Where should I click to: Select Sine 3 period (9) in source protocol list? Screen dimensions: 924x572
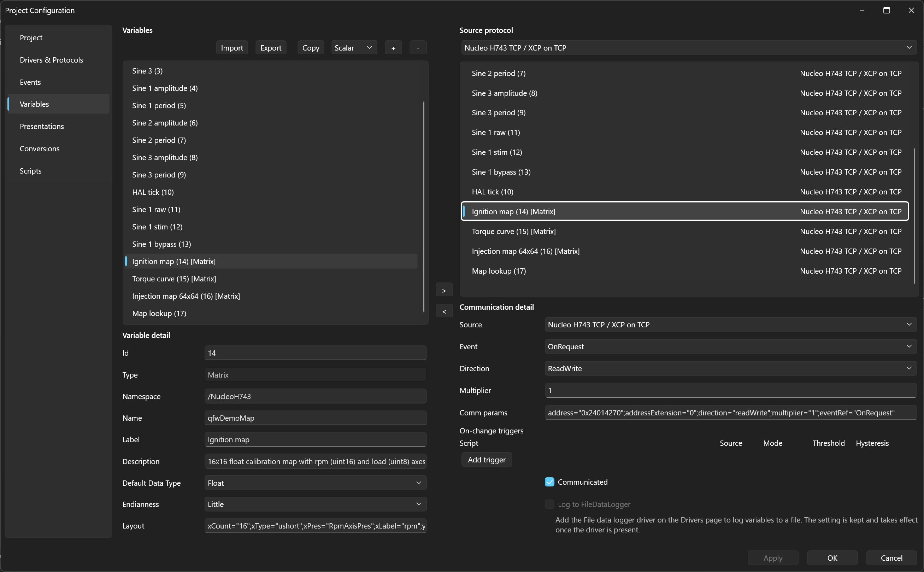point(685,113)
